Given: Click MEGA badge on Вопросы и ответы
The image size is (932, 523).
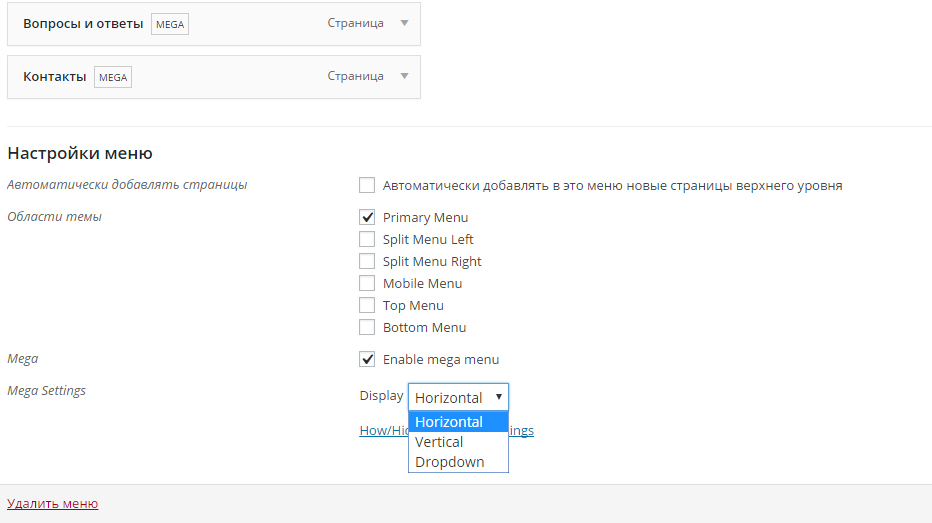Looking at the screenshot, I should (170, 24).
